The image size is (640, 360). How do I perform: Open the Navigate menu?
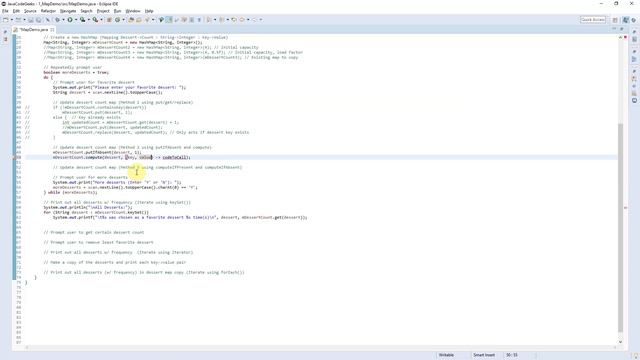[x=68, y=11]
